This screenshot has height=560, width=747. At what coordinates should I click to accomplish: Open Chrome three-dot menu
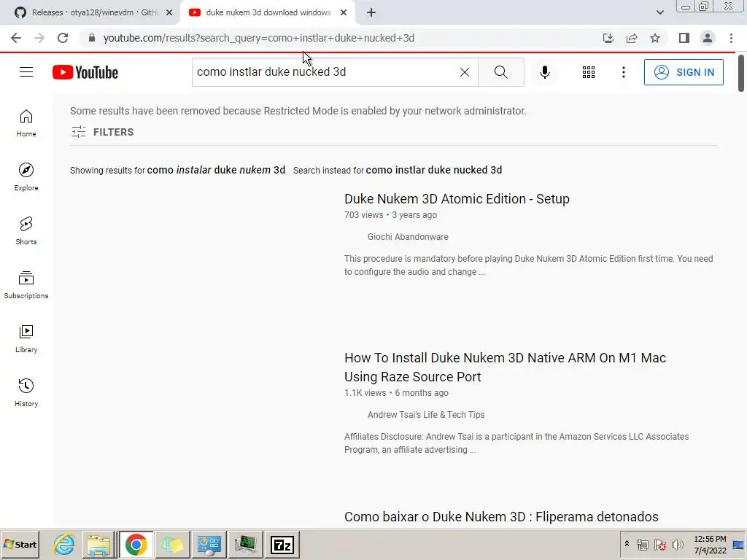(x=731, y=38)
